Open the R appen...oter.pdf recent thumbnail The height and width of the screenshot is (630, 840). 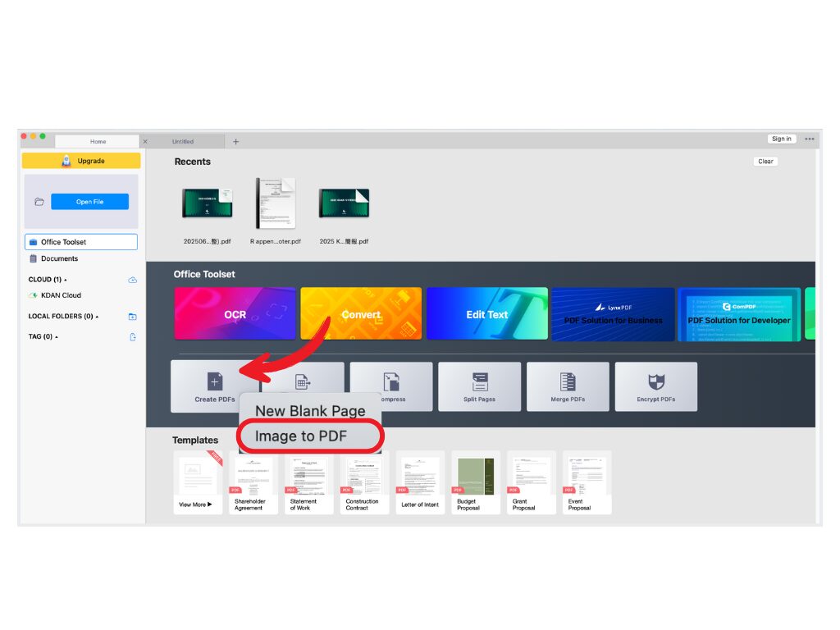pyautogui.click(x=275, y=203)
